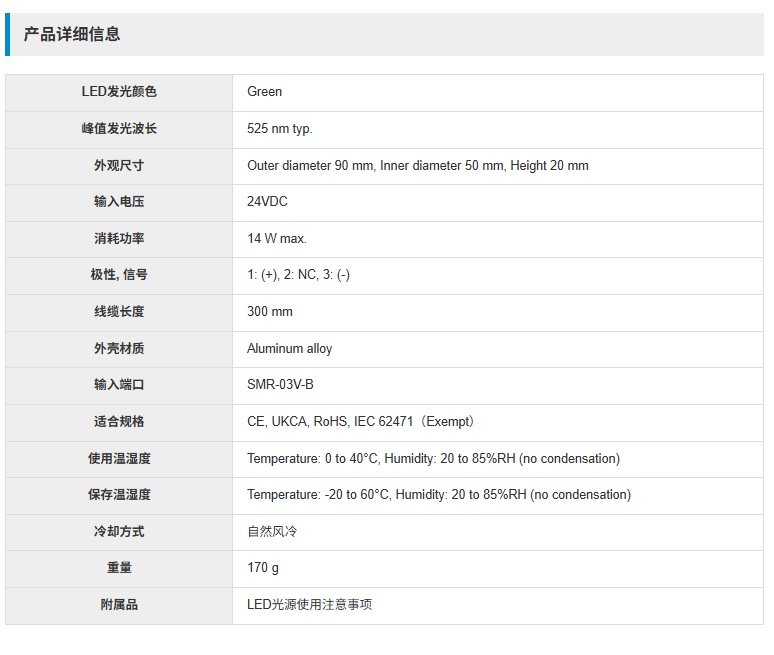Click the LED光源使用注意事项 value
774x655 pixels.
pyautogui.click(x=310, y=605)
